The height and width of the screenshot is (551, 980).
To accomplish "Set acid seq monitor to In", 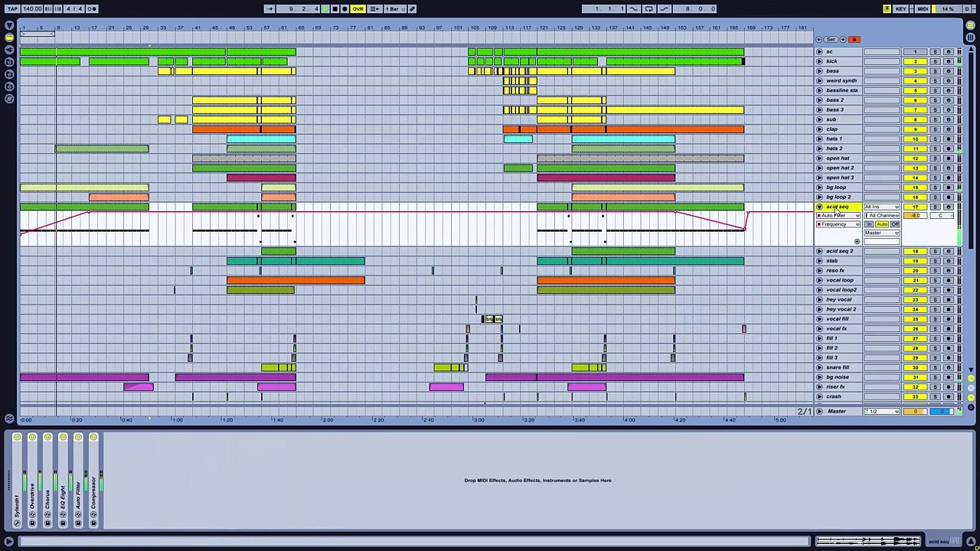I will coord(869,224).
